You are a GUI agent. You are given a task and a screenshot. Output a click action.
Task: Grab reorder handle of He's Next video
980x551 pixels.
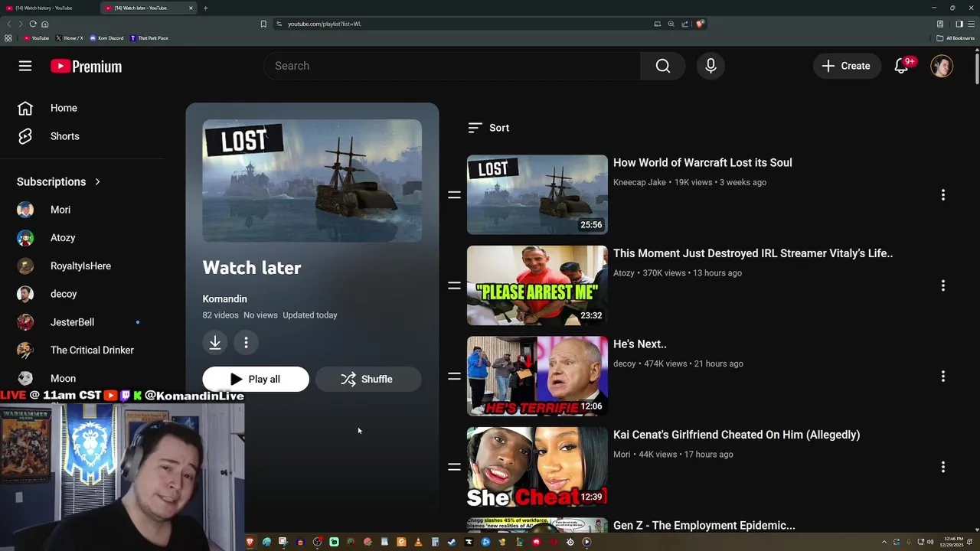(454, 377)
